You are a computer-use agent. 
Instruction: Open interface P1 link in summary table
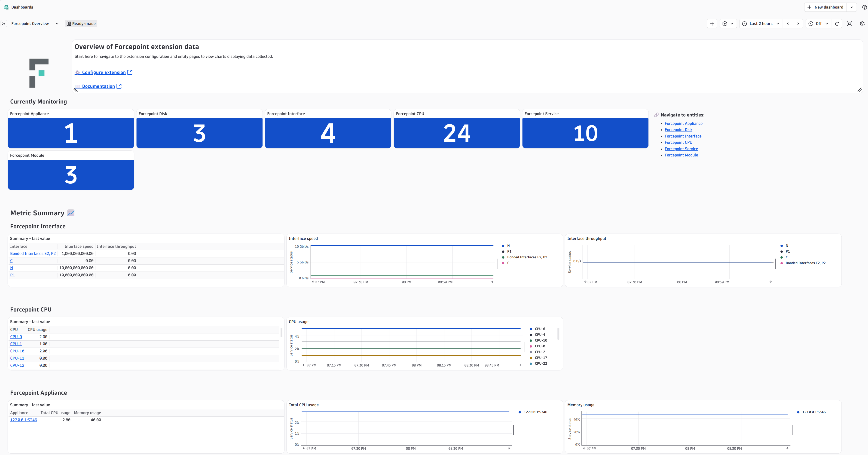pyautogui.click(x=12, y=275)
